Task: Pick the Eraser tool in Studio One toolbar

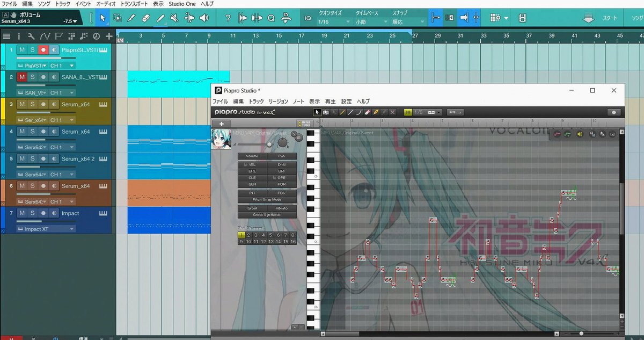Action: point(146,18)
